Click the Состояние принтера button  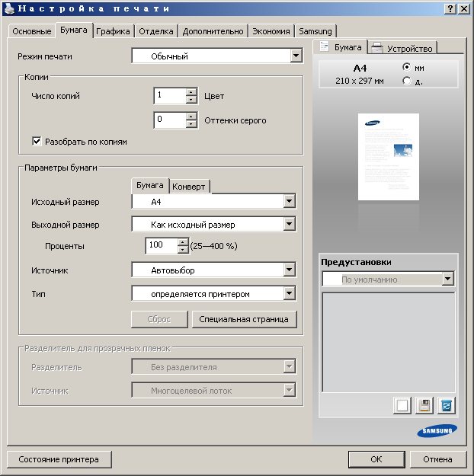(x=59, y=459)
